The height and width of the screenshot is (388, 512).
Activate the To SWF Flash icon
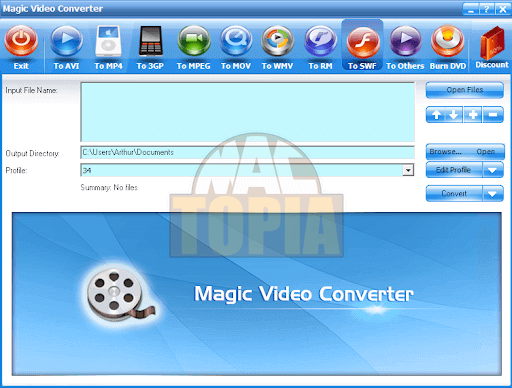coord(362,41)
